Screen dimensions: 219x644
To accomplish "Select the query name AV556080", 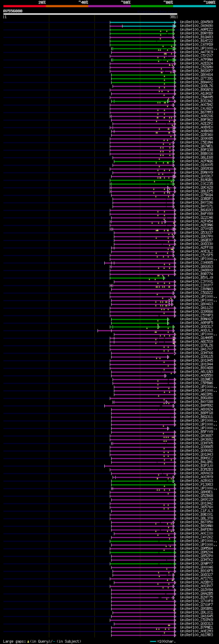I will click(x=13, y=11).
